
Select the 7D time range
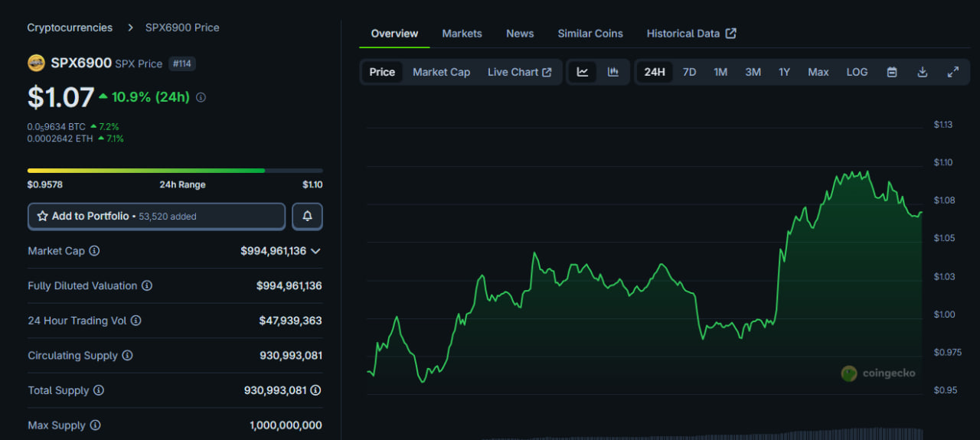(689, 72)
